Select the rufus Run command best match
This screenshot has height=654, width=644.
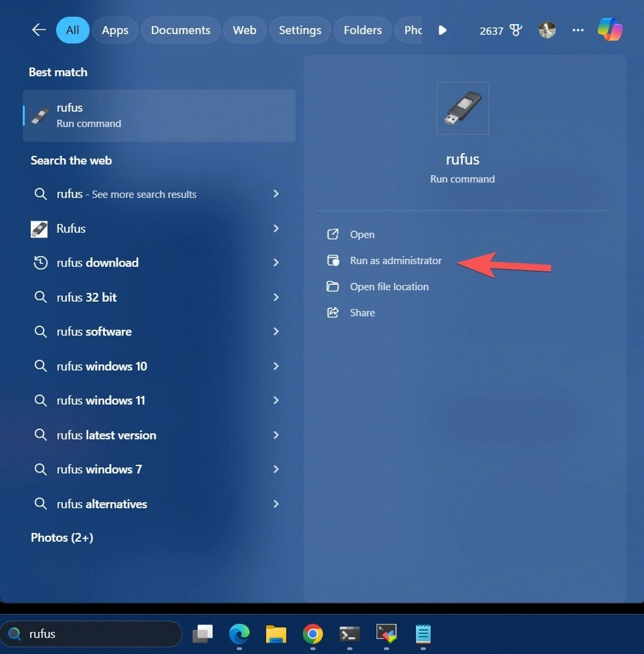pos(159,116)
